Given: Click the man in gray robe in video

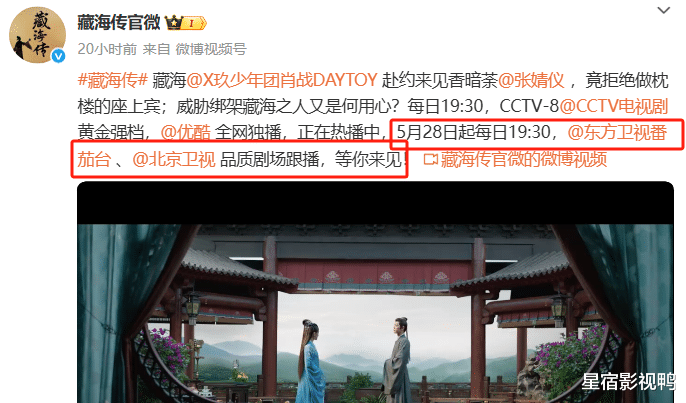Looking at the screenshot, I should pyautogui.click(x=397, y=361).
